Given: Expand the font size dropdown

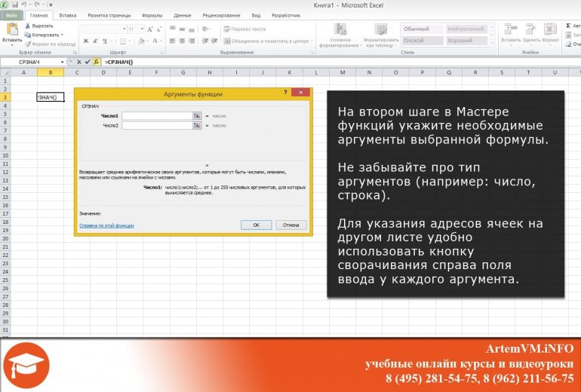Looking at the screenshot, I should 143,29.
